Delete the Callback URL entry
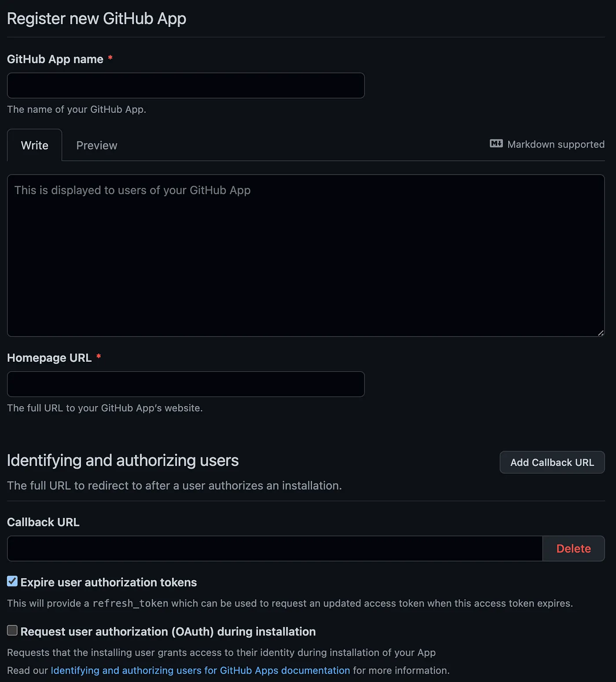The width and height of the screenshot is (616, 682). [x=573, y=549]
